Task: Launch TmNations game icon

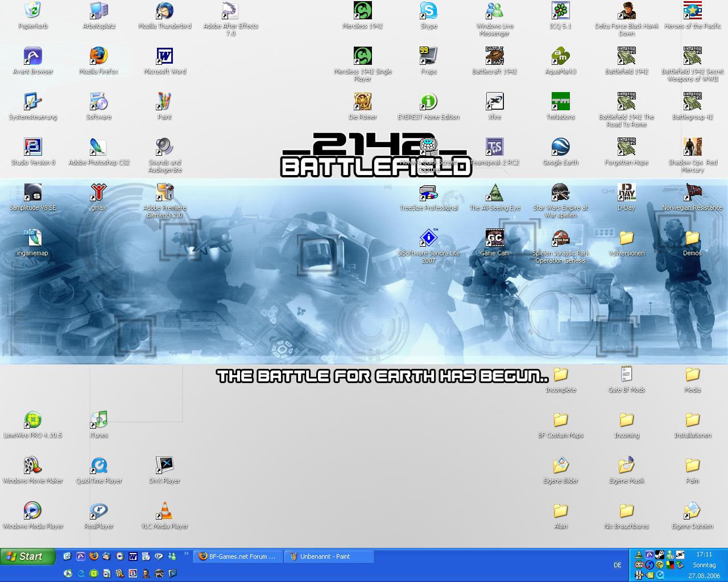Action: (561, 101)
